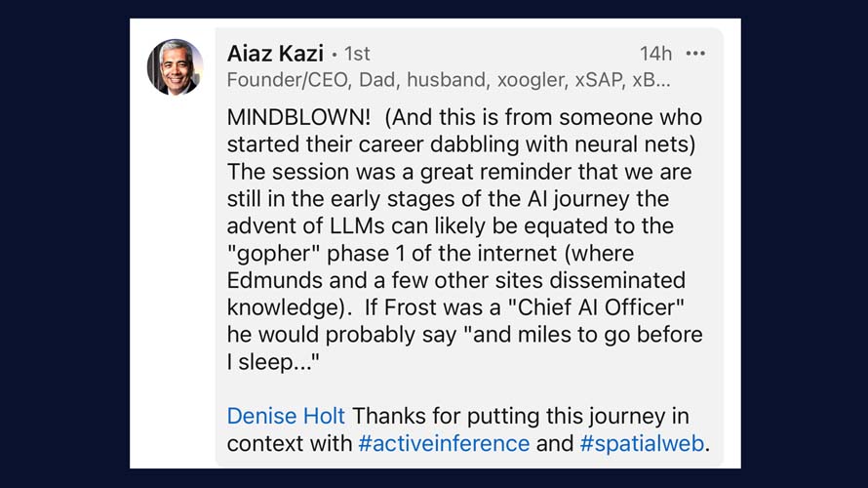This screenshot has height=488, width=868.
Task: Click the blank white area below the avatar
Action: [176, 293]
